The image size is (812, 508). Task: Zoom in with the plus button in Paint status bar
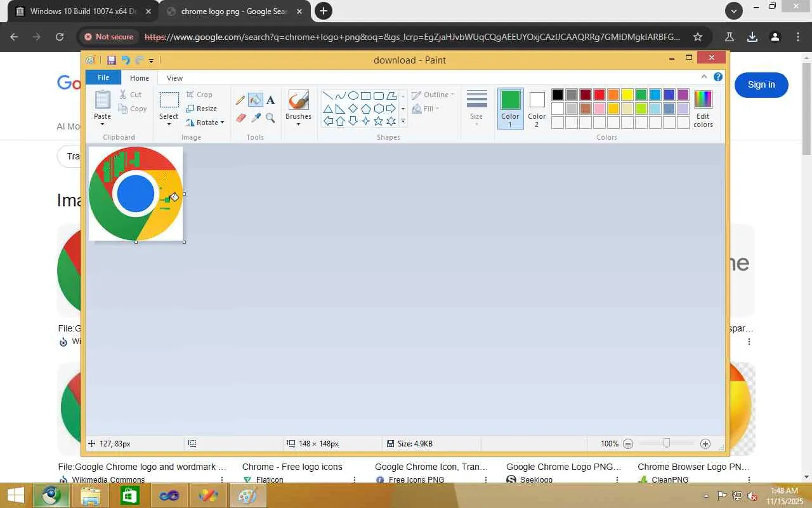(x=705, y=444)
